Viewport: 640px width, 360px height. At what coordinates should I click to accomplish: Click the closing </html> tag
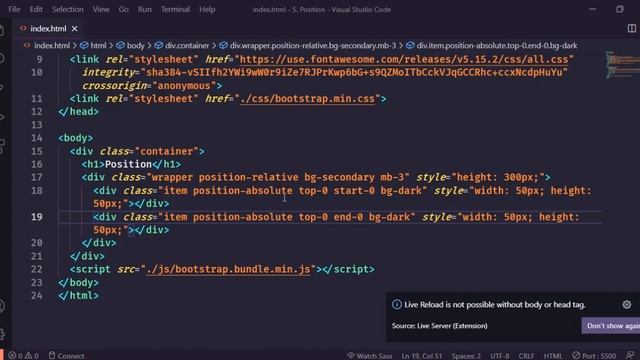tap(78, 296)
